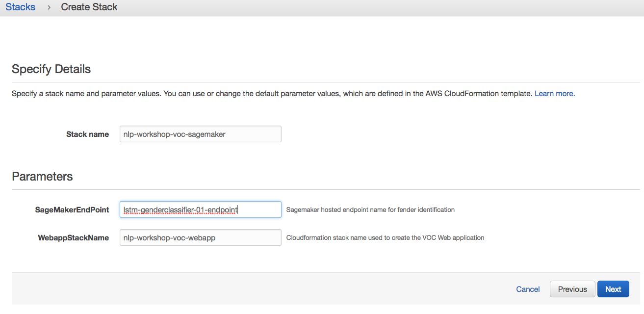Screen dimensions: 644x314
Task: Click the WebappStackName parameter label
Action: [x=74, y=237]
